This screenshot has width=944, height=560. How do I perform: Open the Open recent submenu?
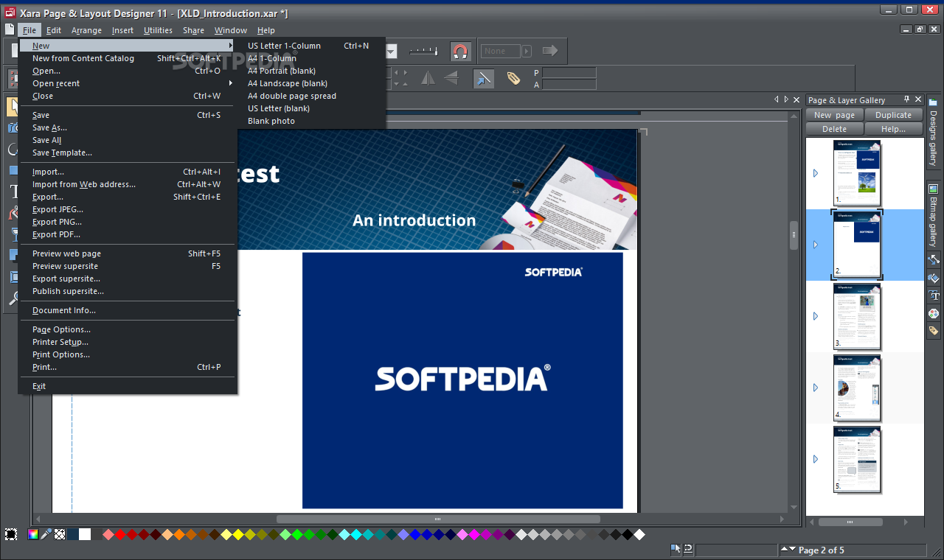(128, 83)
